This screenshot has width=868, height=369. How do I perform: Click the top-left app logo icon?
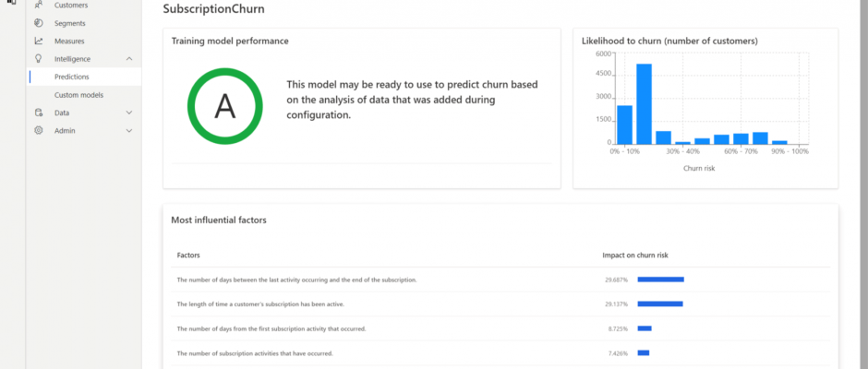[x=12, y=2]
